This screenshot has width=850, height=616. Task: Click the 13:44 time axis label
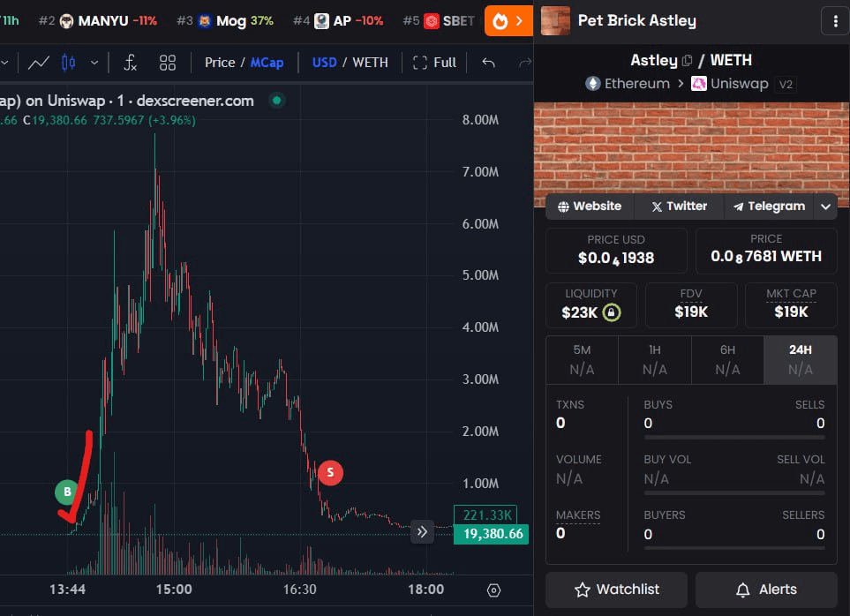click(x=67, y=590)
